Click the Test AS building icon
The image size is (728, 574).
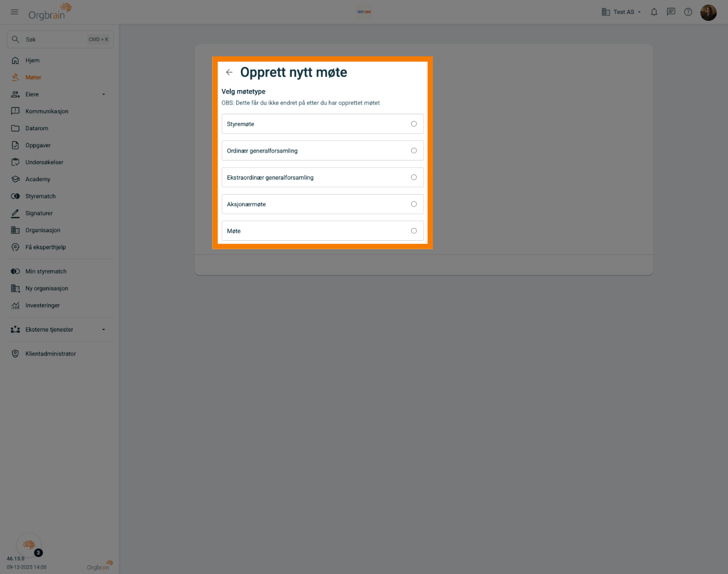tap(606, 12)
